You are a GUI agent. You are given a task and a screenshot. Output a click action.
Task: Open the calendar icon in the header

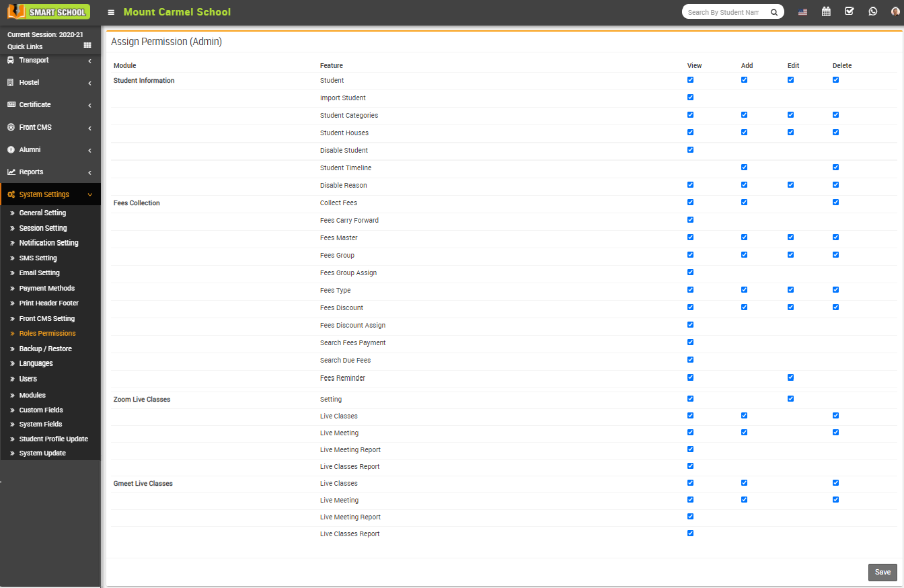point(826,11)
